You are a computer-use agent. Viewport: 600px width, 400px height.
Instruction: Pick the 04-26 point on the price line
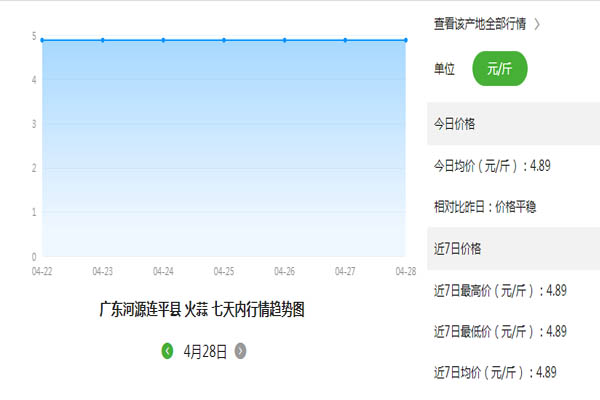285,40
